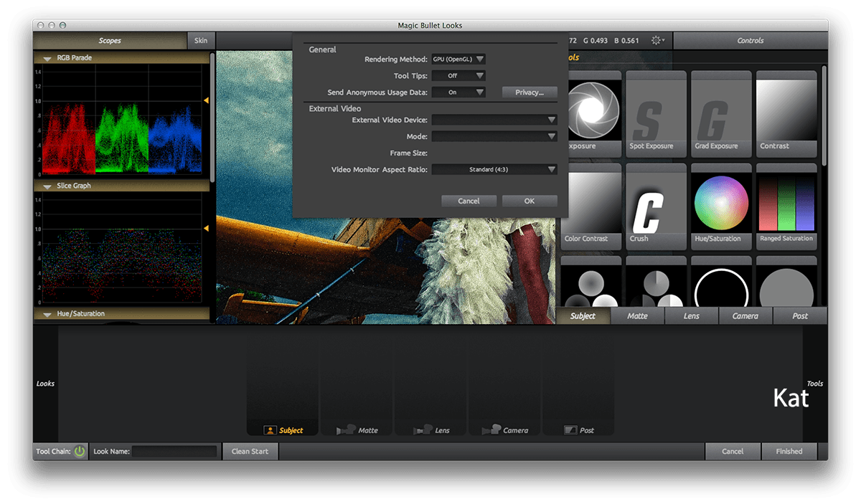This screenshot has height=504, width=861.
Task: Select the Exposure aperture tool
Action: [x=593, y=114]
